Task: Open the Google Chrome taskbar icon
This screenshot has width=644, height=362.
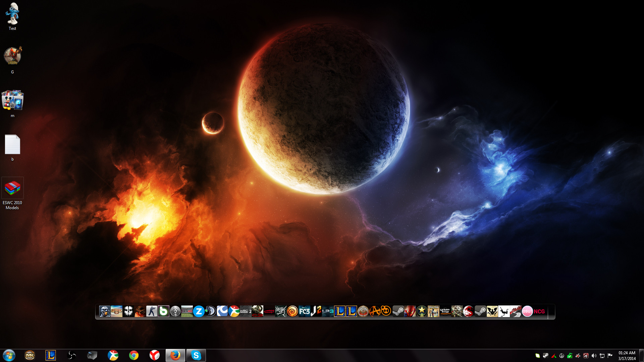Action: [134, 355]
